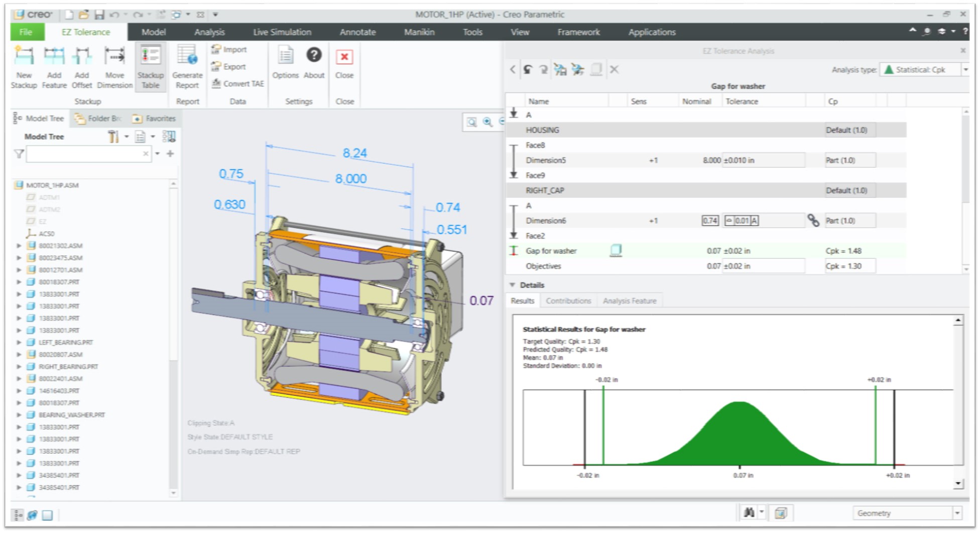Click the Export data button
Screen dimensions: 980x533
pos(228,66)
